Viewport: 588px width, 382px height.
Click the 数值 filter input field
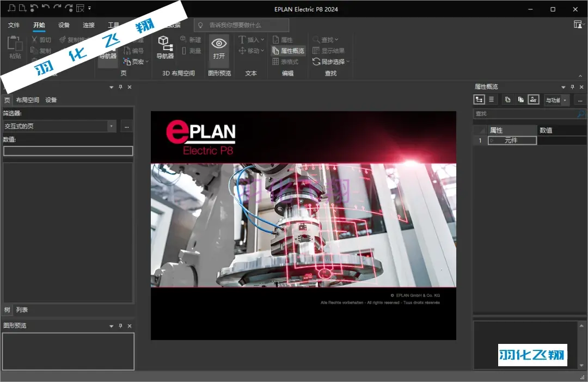coord(68,151)
